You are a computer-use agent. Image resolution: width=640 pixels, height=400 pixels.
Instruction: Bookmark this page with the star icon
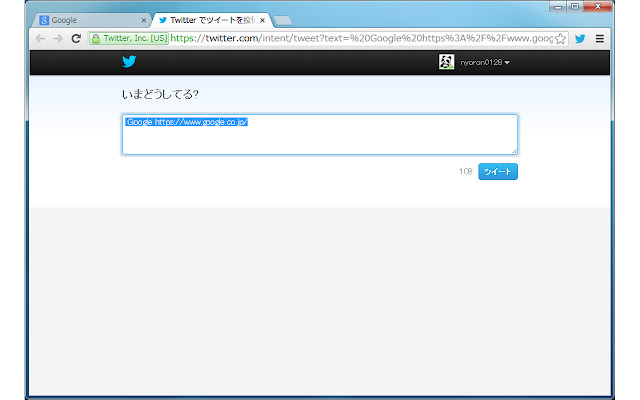(x=560, y=39)
